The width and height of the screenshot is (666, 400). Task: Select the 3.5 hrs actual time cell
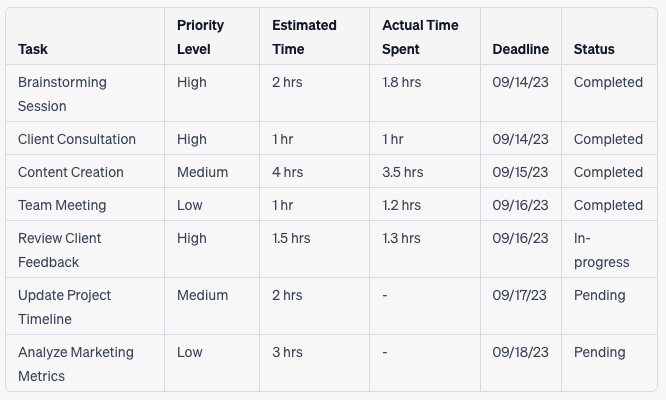point(425,172)
